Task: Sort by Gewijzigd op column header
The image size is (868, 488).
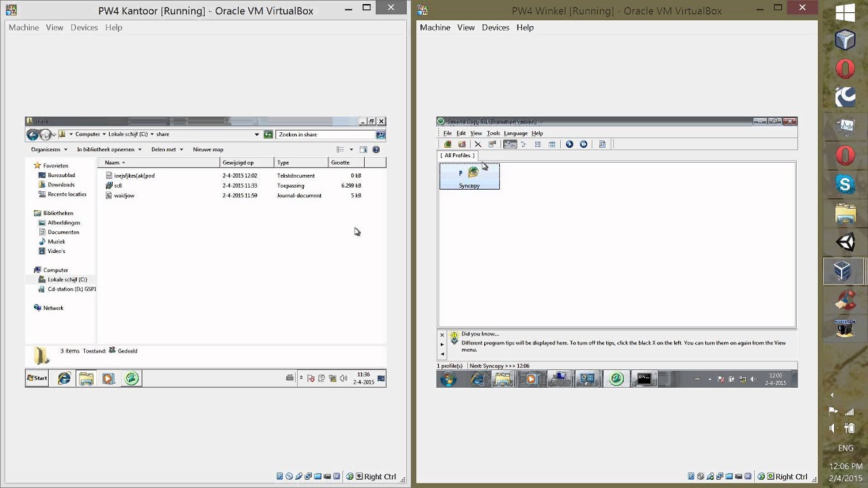Action: click(x=248, y=163)
